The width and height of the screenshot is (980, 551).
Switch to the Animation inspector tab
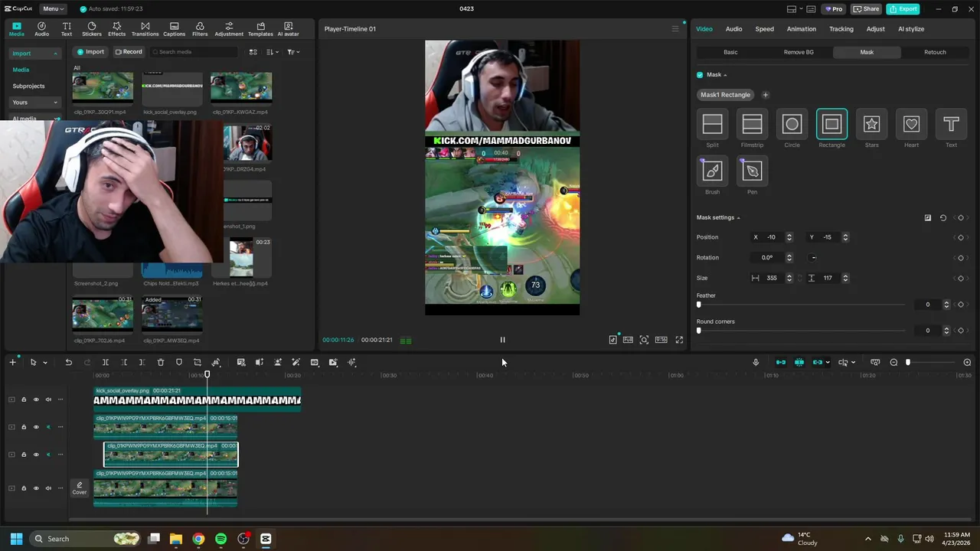(x=801, y=29)
